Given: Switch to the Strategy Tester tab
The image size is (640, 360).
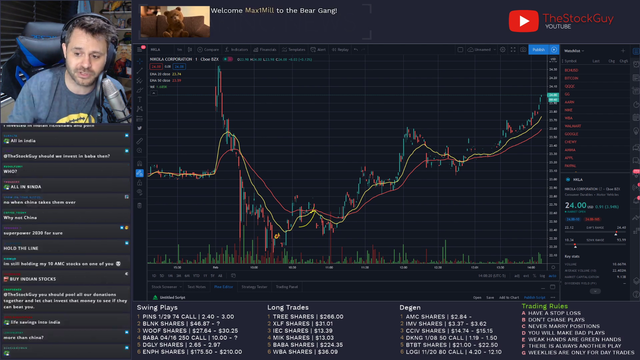Looking at the screenshot, I should [254, 287].
